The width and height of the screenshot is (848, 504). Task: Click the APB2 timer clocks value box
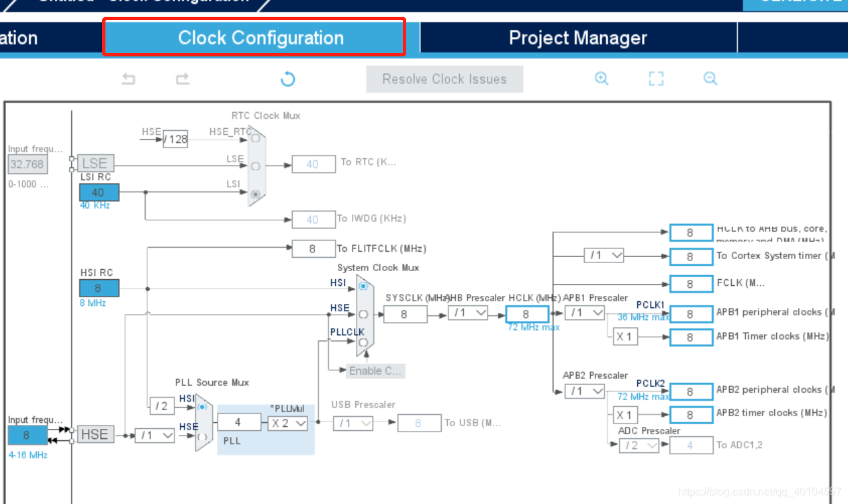pos(691,415)
